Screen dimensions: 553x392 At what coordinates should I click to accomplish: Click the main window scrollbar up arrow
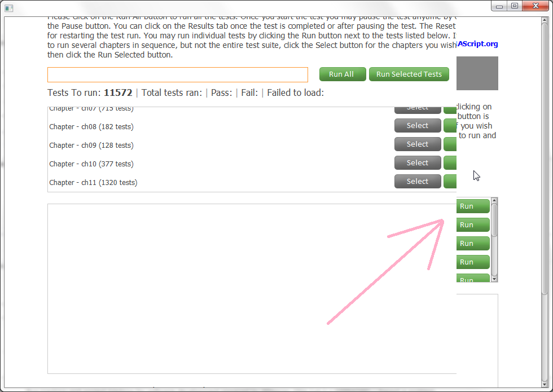point(545,21)
